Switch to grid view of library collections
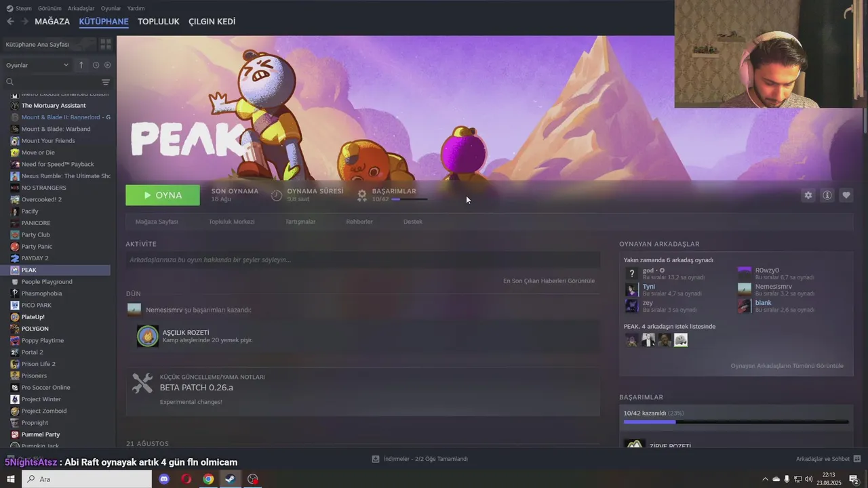This screenshot has height=488, width=868. [106, 44]
